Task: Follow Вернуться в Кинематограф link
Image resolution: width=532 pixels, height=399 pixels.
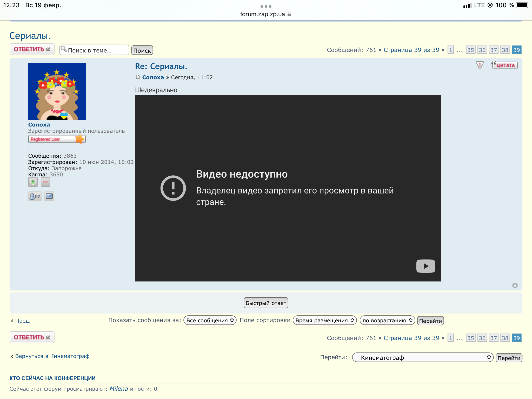Action: point(52,356)
